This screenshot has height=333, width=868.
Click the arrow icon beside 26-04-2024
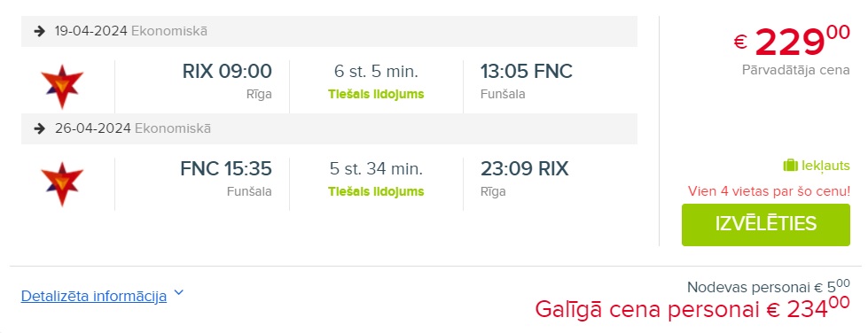[x=39, y=128]
